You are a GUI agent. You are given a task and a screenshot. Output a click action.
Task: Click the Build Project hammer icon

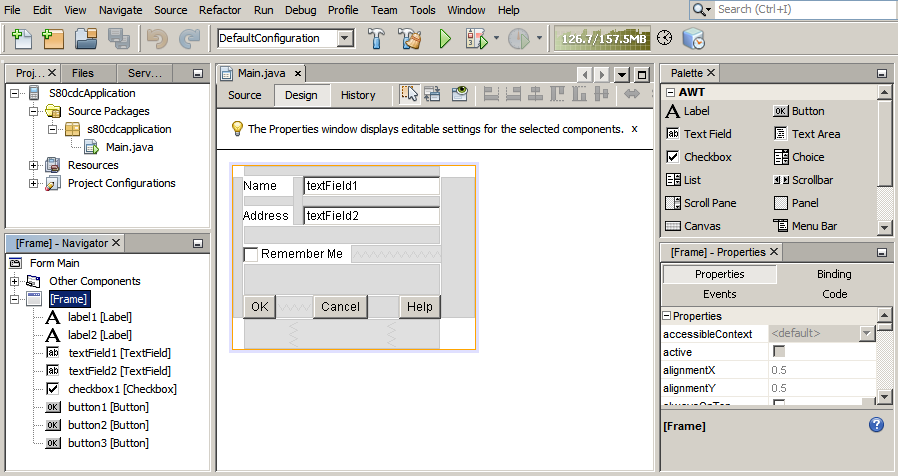click(x=377, y=39)
